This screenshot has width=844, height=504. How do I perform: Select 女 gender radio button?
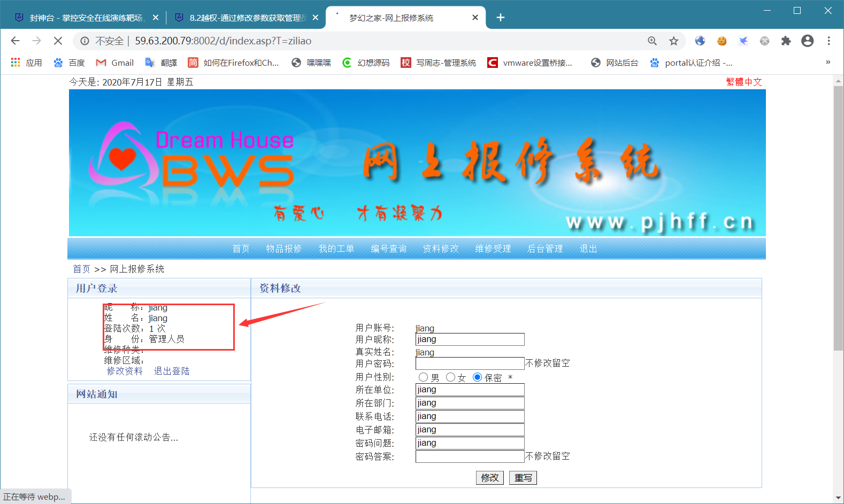coord(450,377)
